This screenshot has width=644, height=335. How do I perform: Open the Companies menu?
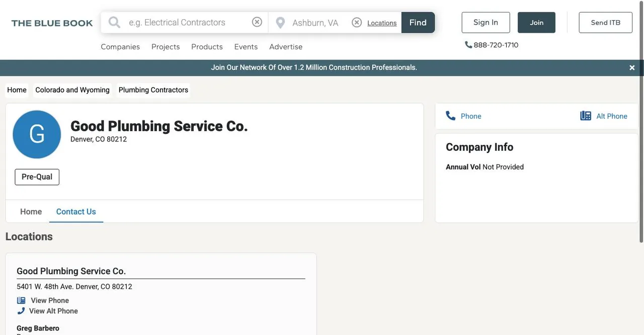(120, 47)
